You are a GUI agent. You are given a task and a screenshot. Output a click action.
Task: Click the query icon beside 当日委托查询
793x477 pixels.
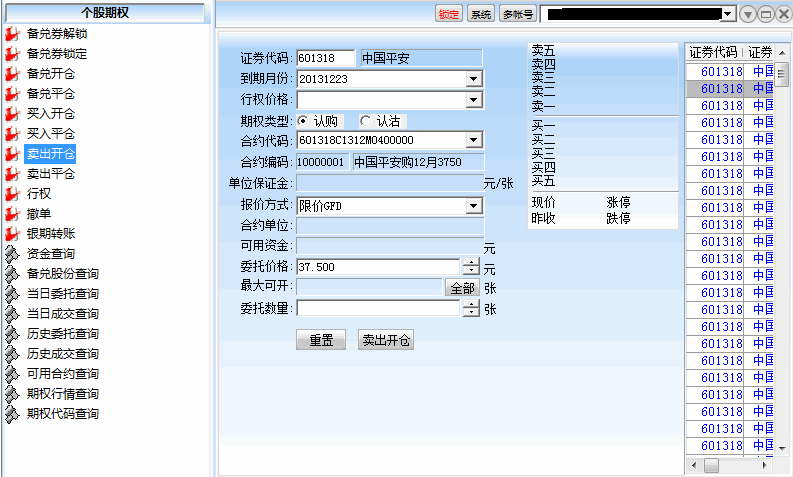(x=12, y=294)
